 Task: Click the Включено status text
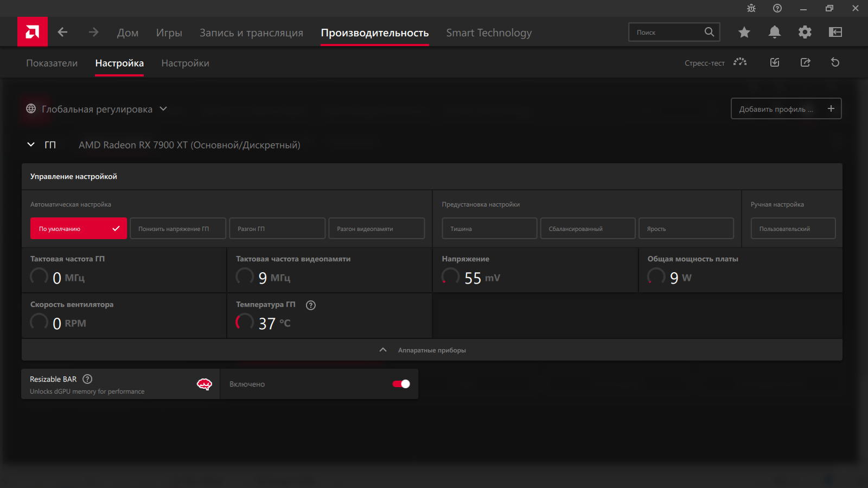[x=247, y=384]
